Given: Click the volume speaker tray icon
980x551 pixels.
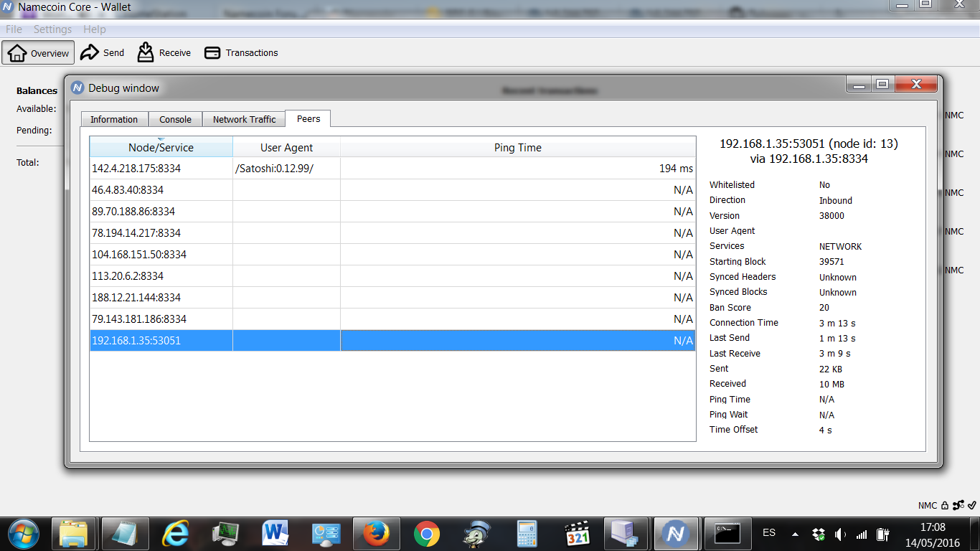Looking at the screenshot, I should 840,534.
